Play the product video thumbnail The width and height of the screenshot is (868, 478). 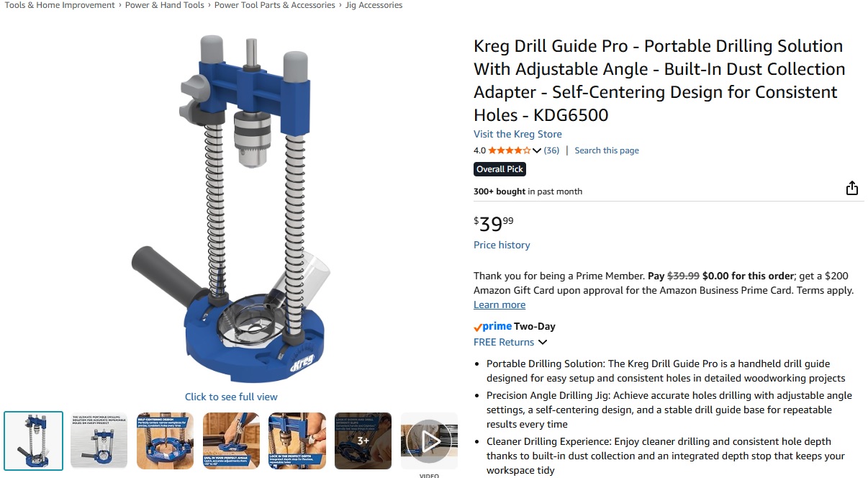click(429, 441)
